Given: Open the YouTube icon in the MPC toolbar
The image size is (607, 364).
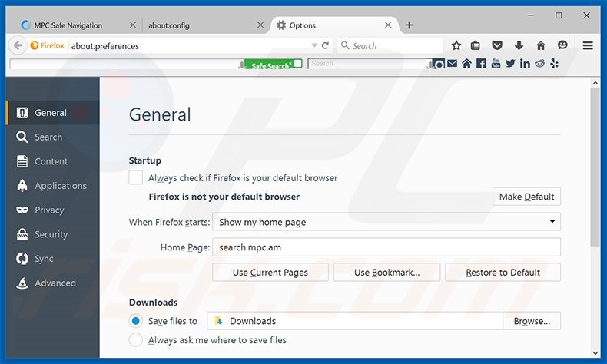Looking at the screenshot, I should tap(496, 64).
